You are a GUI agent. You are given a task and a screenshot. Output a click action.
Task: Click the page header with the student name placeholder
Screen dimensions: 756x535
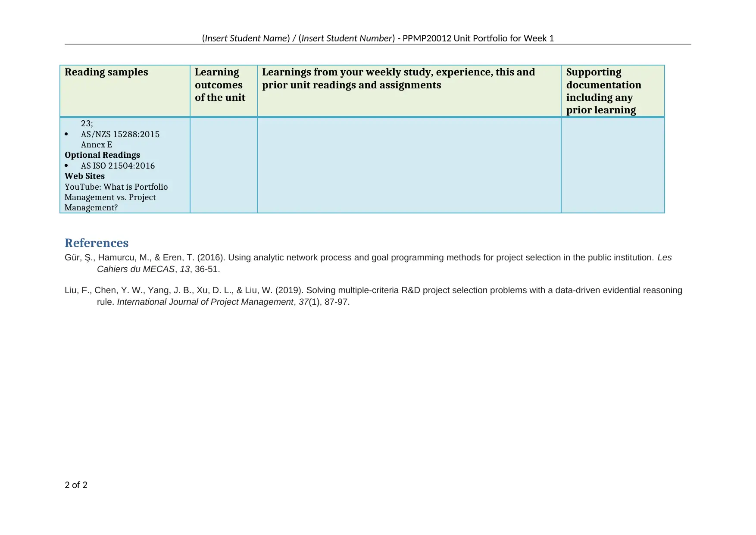[378, 38]
